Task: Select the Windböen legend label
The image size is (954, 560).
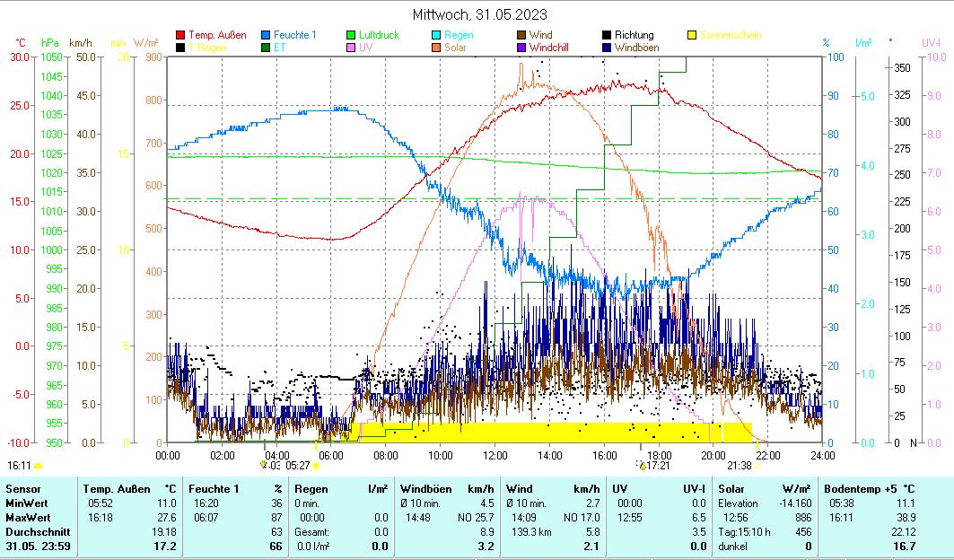Action: (636, 48)
